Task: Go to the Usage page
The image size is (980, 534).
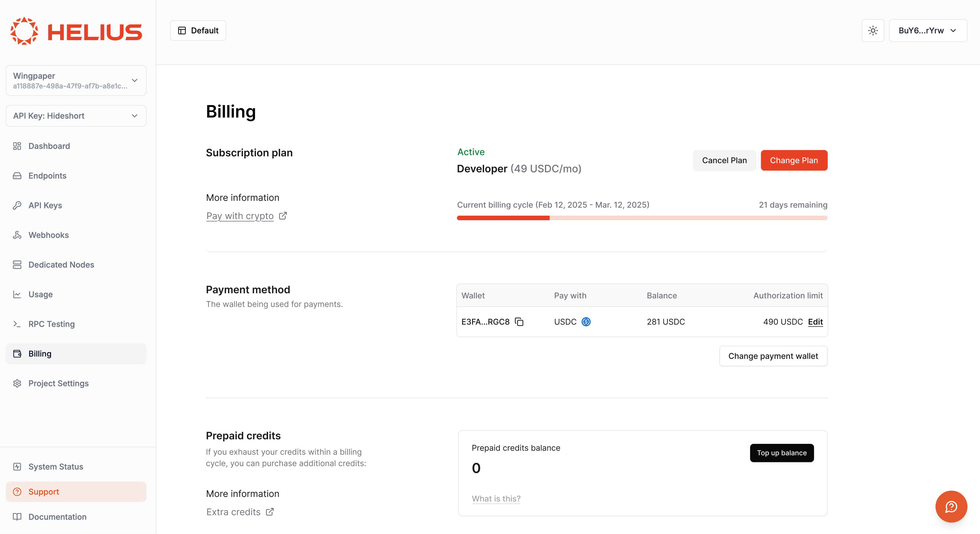Action: click(40, 294)
